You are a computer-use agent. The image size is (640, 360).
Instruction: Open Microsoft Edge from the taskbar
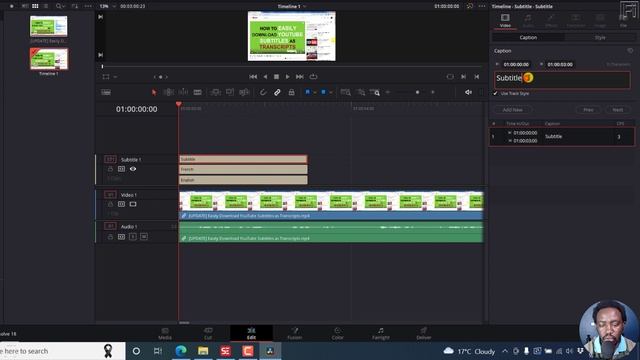[x=181, y=351]
